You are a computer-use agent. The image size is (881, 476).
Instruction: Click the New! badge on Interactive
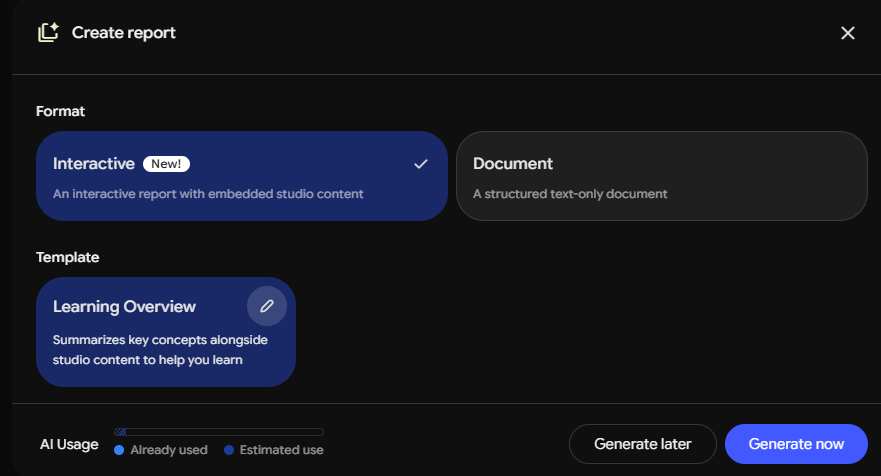tap(166, 164)
